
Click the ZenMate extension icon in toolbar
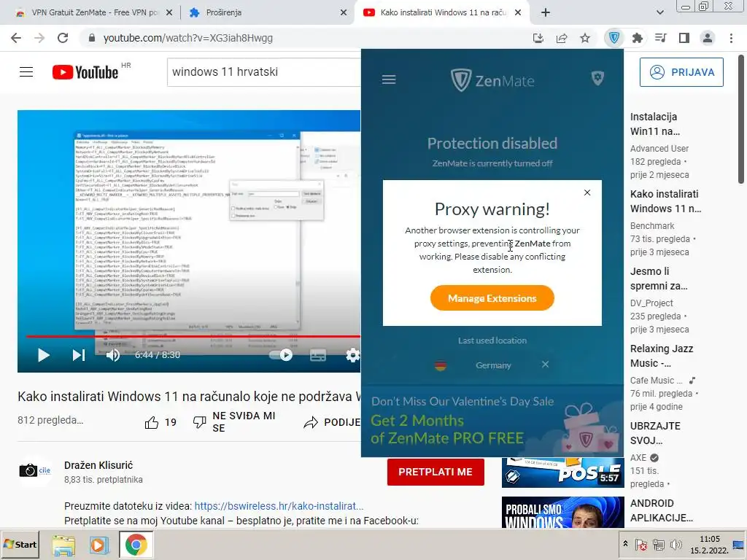pos(614,38)
